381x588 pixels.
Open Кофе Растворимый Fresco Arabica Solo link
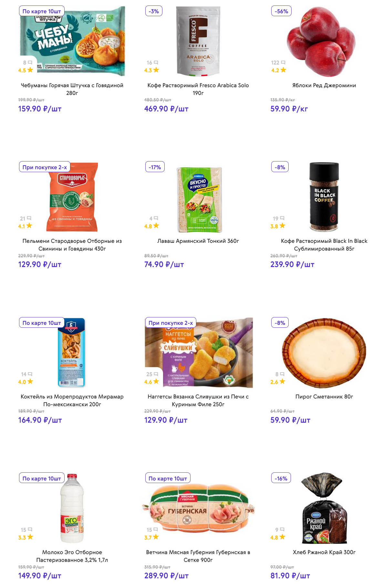[198, 89]
